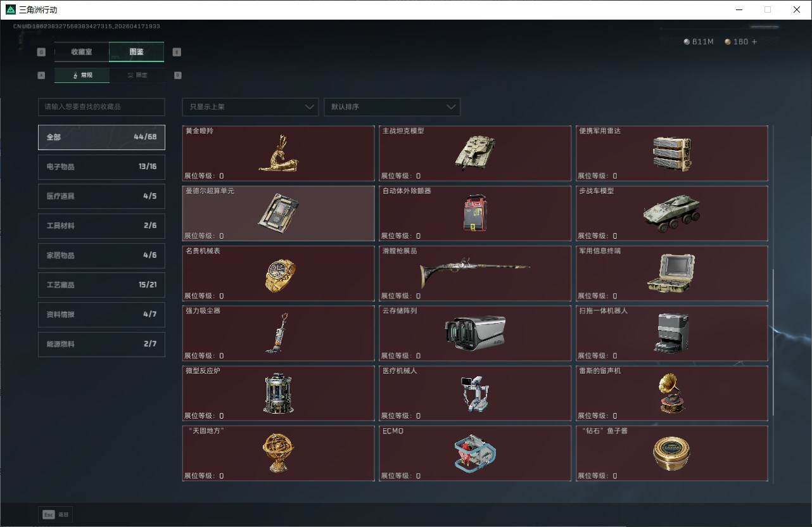
Task: Click the gold currency coin icon
Action: click(x=728, y=42)
